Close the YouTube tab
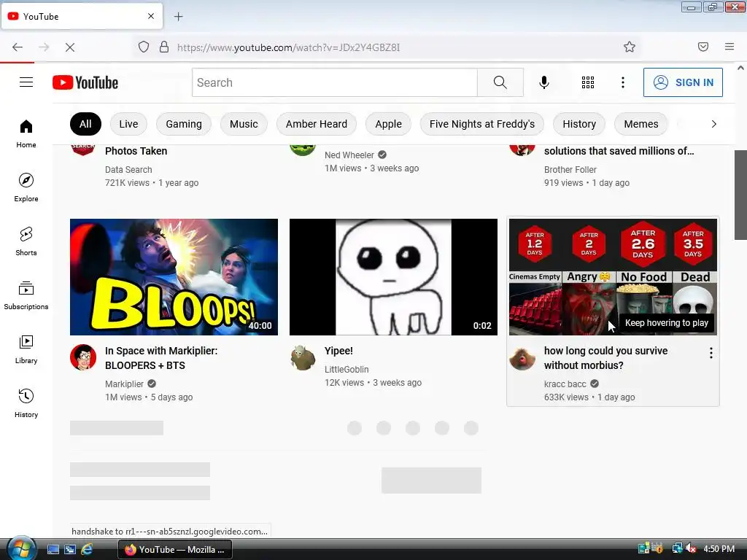 tap(151, 16)
